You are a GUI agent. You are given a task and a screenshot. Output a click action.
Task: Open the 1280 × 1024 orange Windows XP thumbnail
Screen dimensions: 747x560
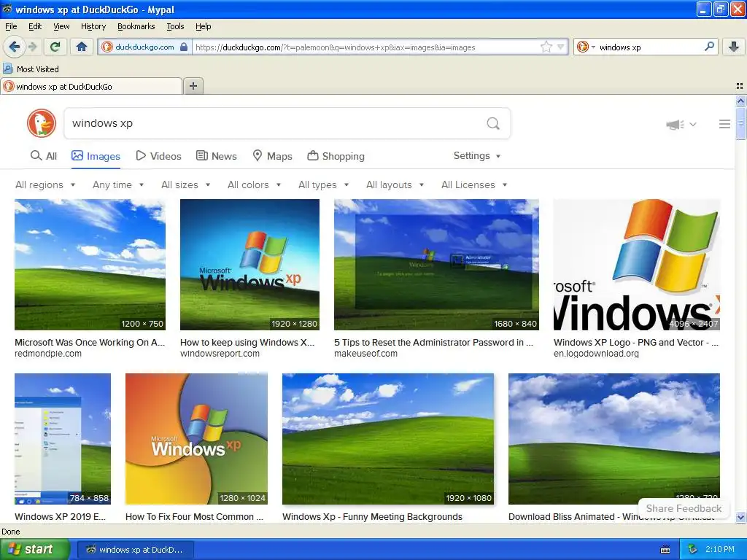click(196, 438)
